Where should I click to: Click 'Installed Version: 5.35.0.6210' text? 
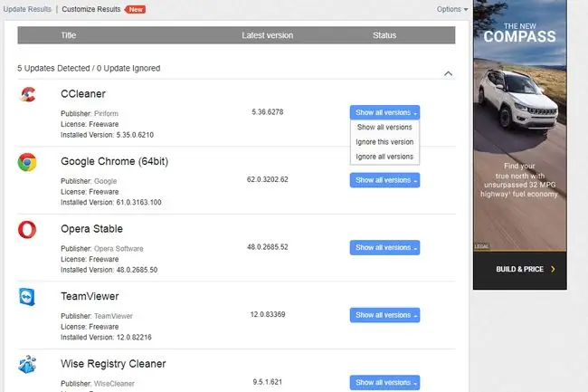(108, 135)
